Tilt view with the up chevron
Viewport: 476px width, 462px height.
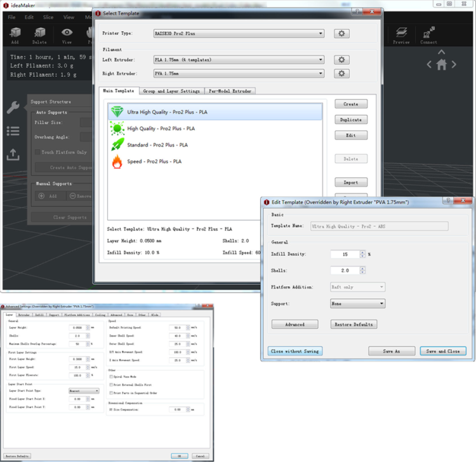(441, 52)
